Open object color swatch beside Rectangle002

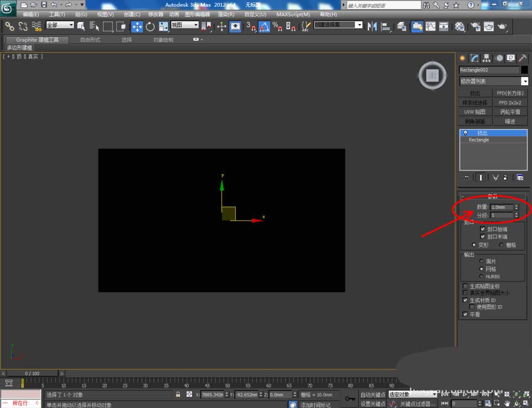coord(525,70)
